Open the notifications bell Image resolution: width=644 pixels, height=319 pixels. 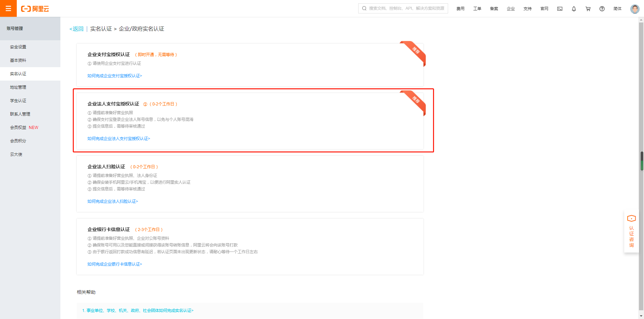point(574,9)
